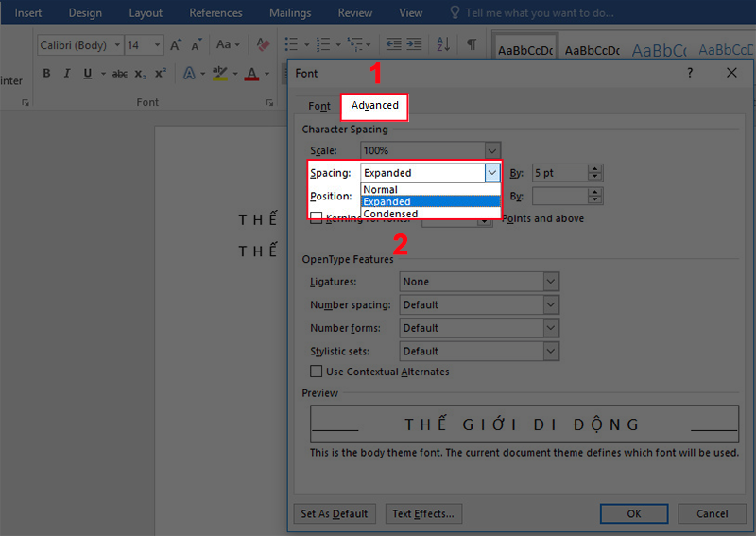This screenshot has height=536, width=756.
Task: Insert a bulleted list
Action: (x=291, y=44)
